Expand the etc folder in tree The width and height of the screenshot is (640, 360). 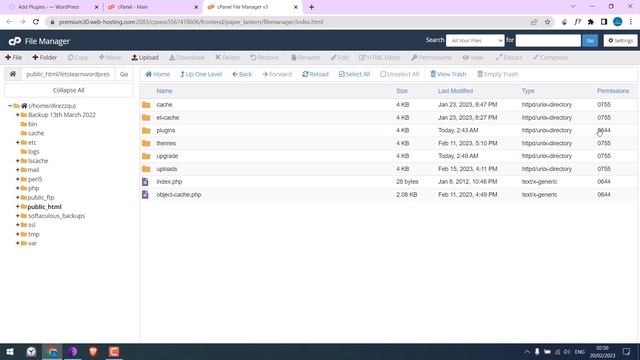click(x=18, y=142)
